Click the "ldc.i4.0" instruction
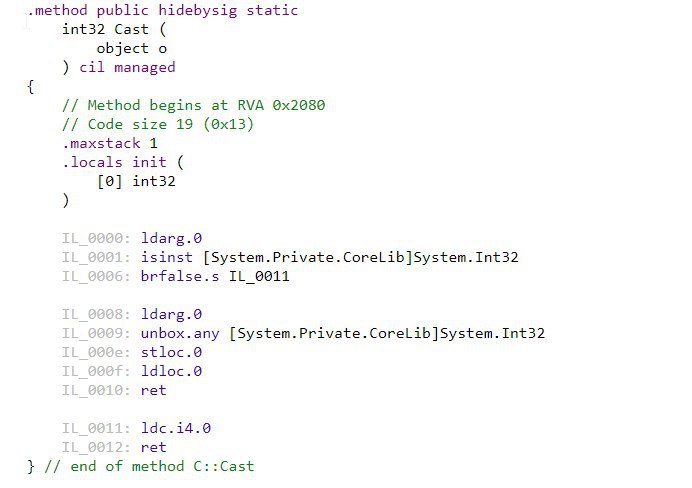This screenshot has height=488, width=692. coord(176,428)
